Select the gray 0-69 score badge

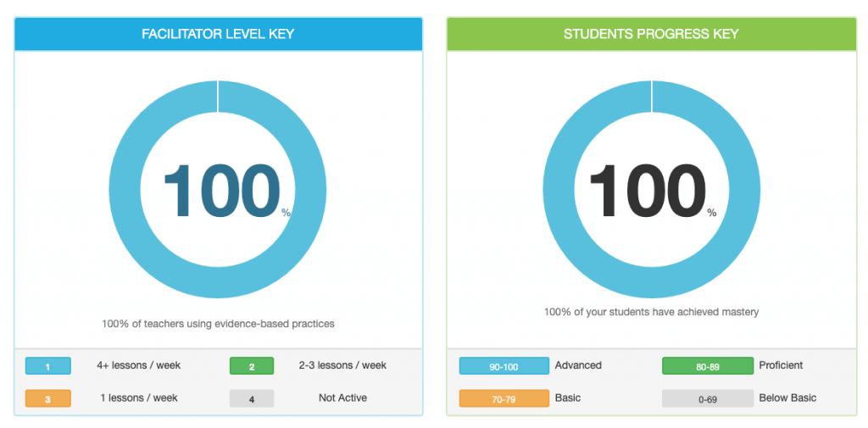point(708,398)
